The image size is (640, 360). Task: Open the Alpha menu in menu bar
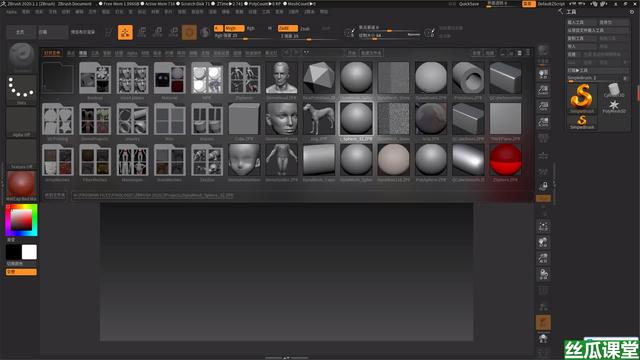tap(11, 12)
